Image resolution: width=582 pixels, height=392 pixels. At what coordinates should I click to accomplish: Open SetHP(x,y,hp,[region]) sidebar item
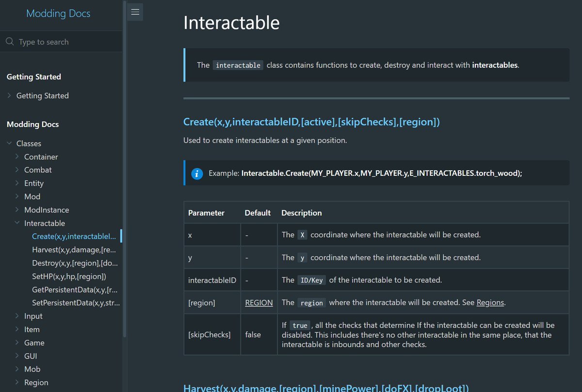[x=69, y=276]
